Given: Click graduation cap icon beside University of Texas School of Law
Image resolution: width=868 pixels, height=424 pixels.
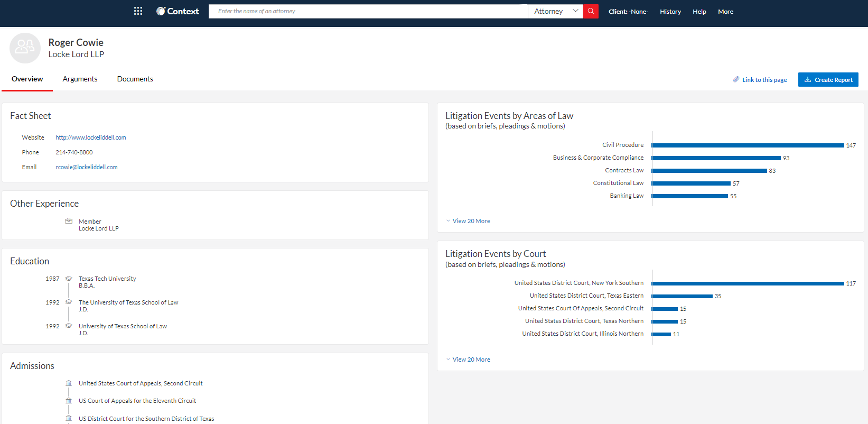Looking at the screenshot, I should tap(69, 326).
